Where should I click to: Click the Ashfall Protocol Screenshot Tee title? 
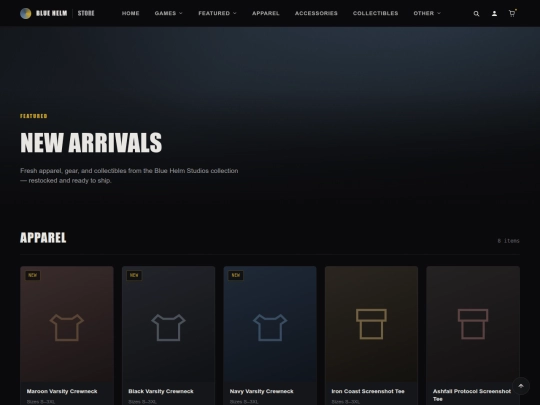[472, 395]
